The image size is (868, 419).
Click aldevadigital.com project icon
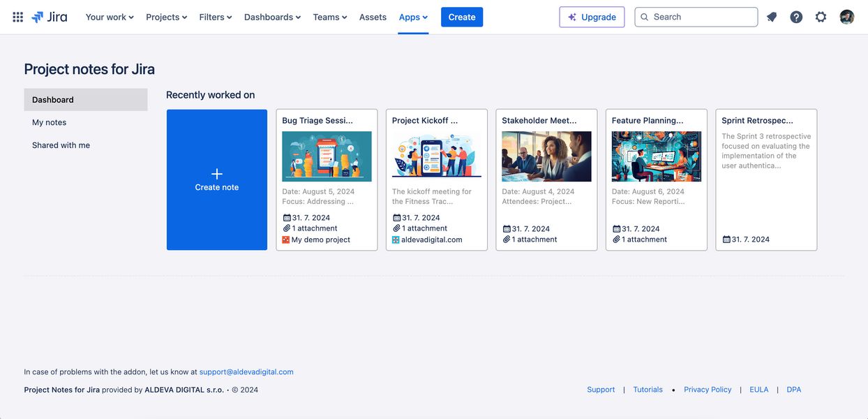click(396, 240)
